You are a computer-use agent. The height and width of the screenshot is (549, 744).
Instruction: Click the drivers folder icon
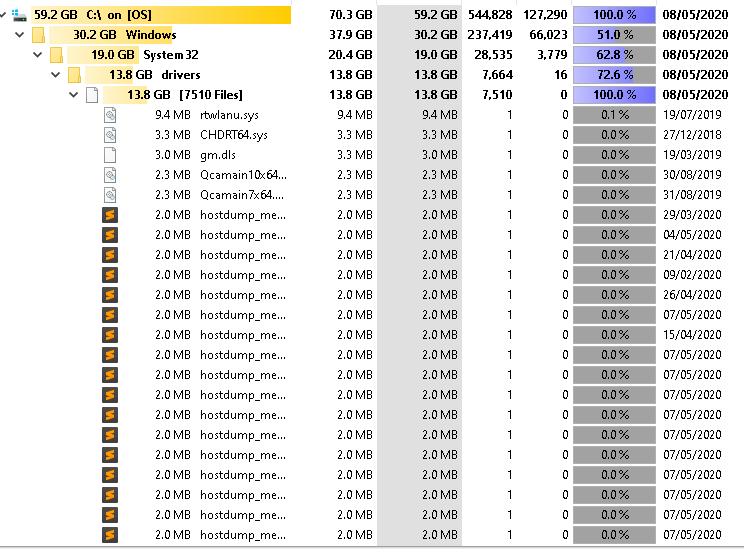(x=74, y=75)
